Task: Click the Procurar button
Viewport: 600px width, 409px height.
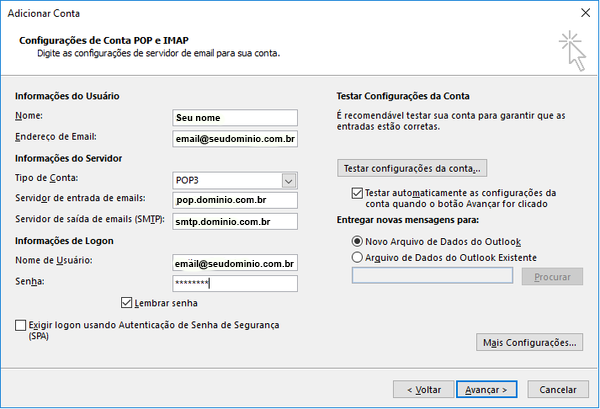Action: 552,277
